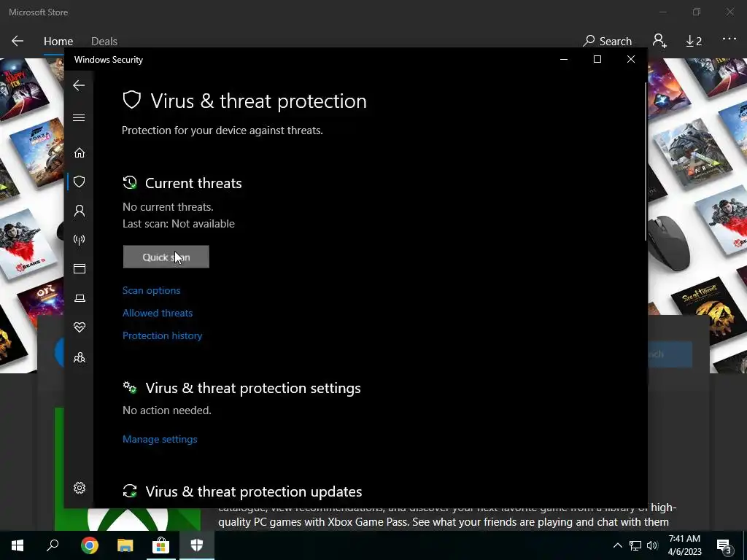Screen dimensions: 747x560
Task: Open App & browser control icon
Action: pyautogui.click(x=79, y=268)
